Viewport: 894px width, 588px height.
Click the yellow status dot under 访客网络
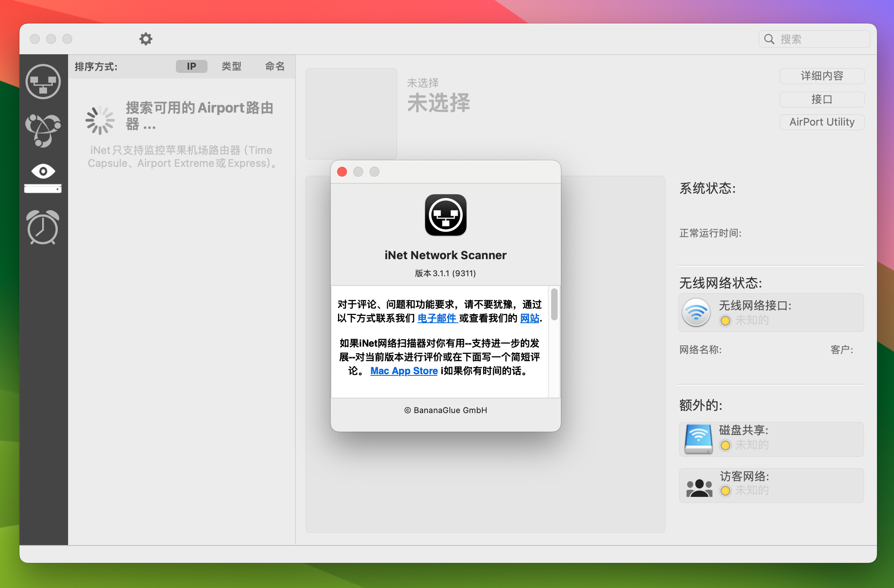click(725, 491)
